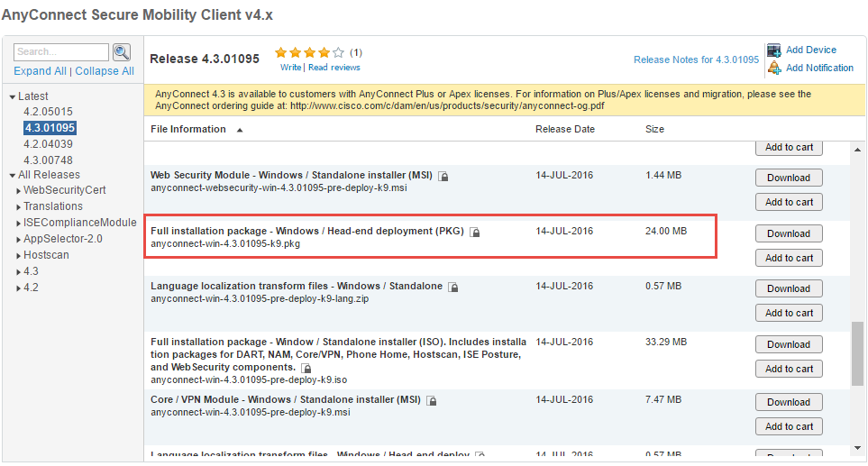868x466 pixels.
Task: Click the Add Device icon
Action: click(x=774, y=50)
